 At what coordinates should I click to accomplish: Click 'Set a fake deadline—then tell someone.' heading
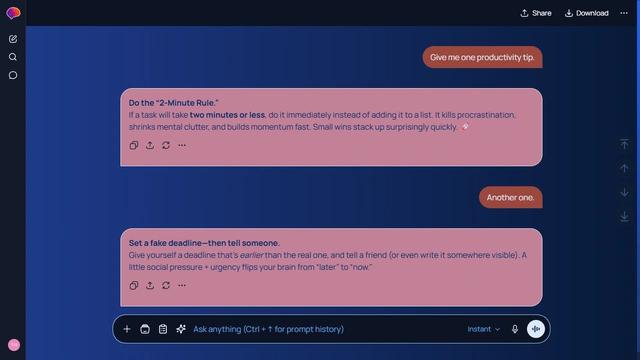(x=204, y=243)
